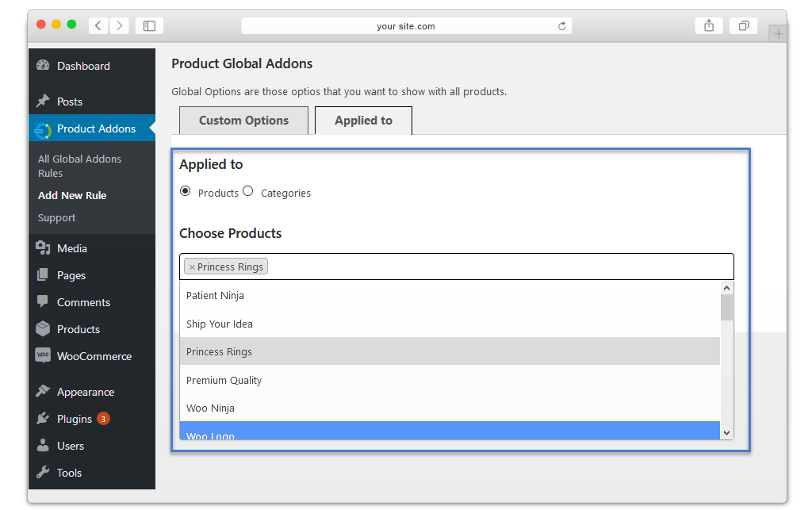
Task: Click the Appearance brush icon
Action: pos(43,391)
